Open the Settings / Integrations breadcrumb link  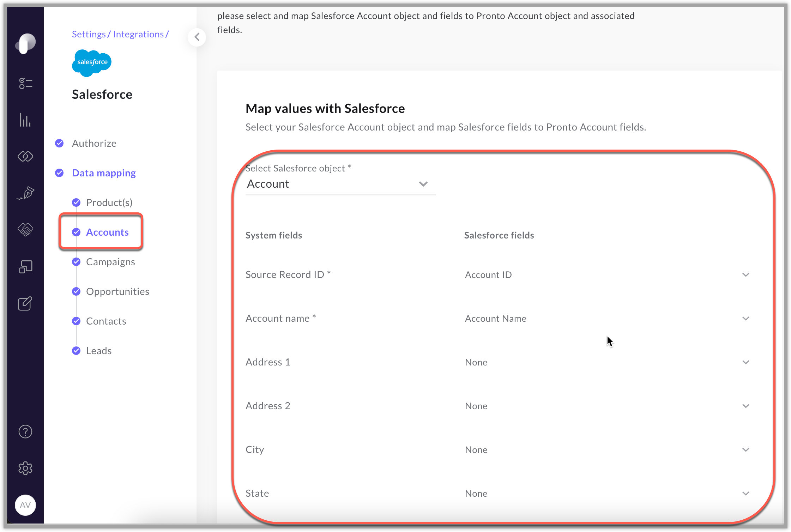pos(120,34)
